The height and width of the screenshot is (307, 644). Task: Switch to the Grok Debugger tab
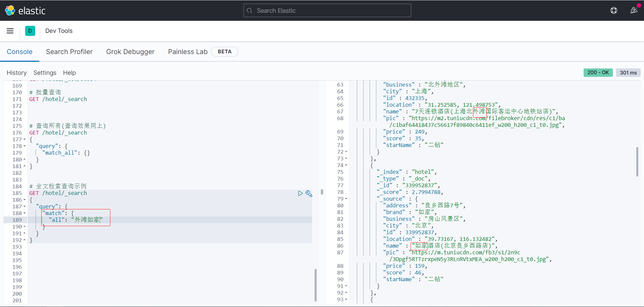coord(130,52)
